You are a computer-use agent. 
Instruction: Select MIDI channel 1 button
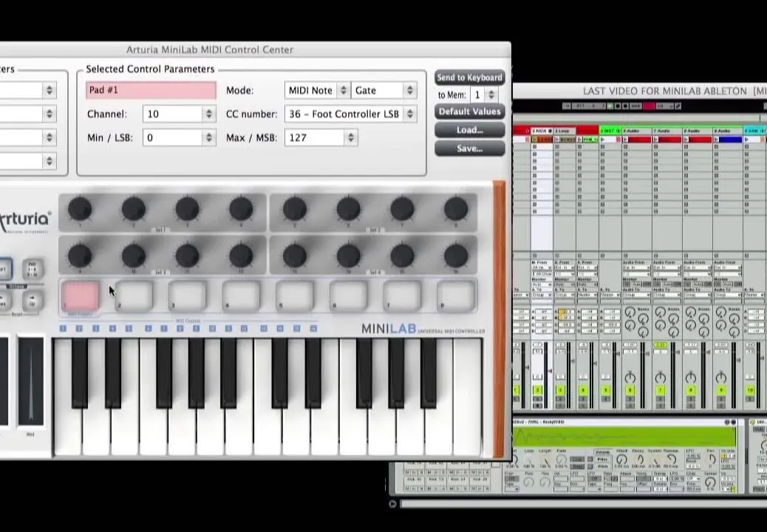63,329
